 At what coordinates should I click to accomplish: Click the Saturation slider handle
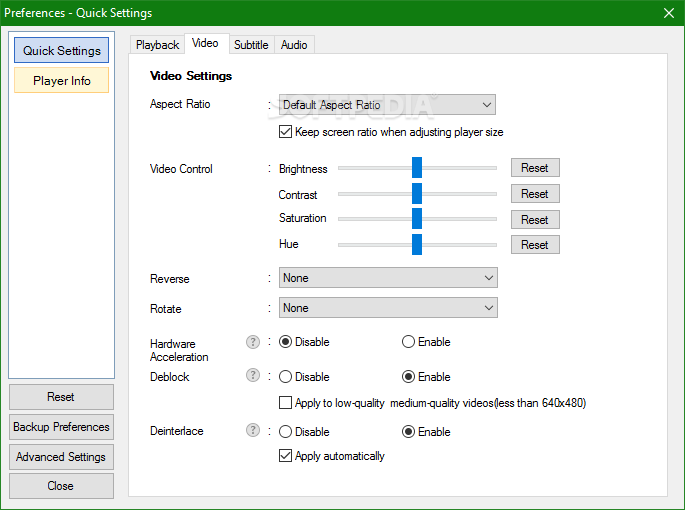(x=417, y=219)
